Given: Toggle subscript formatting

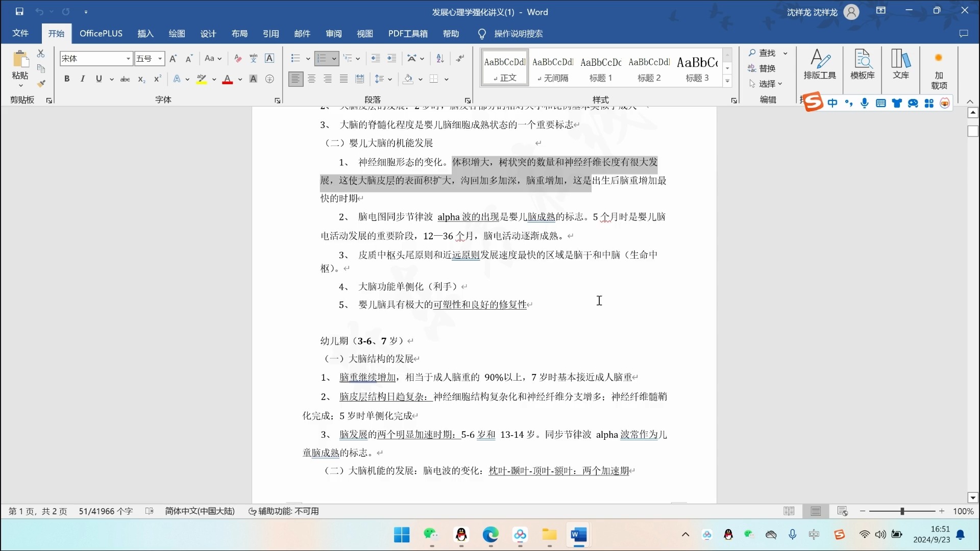Looking at the screenshot, I should [x=141, y=79].
